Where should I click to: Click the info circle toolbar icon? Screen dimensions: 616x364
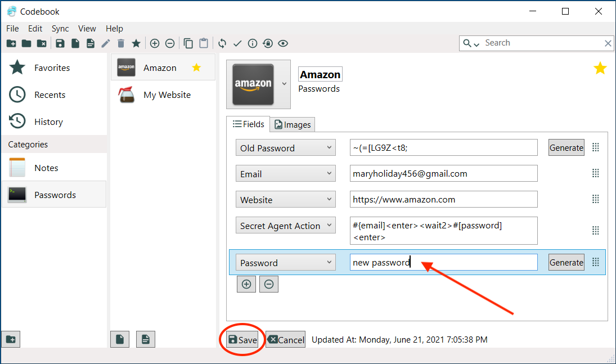coord(253,43)
